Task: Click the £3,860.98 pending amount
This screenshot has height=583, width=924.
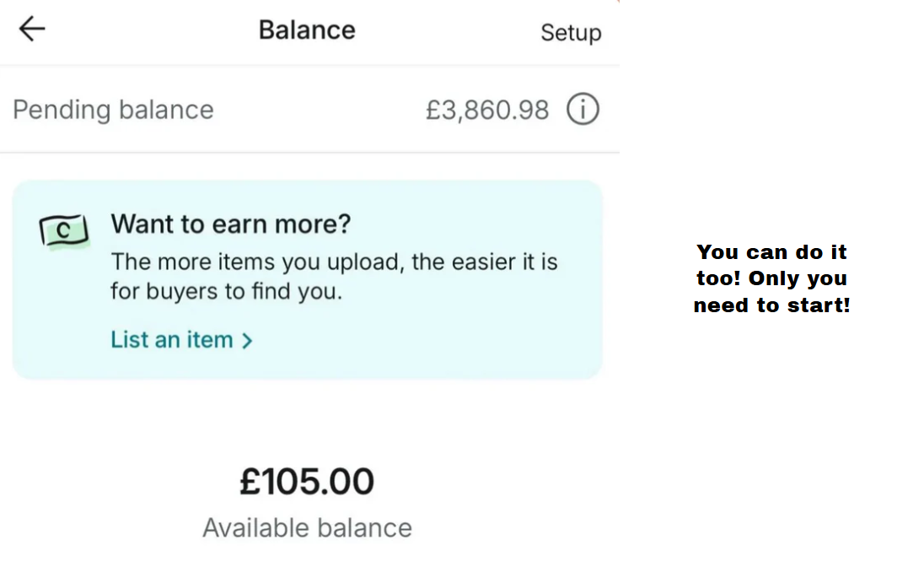Action: tap(487, 110)
